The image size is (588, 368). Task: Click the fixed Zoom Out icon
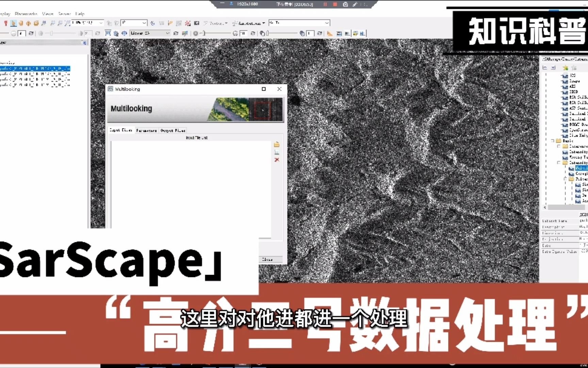click(x=60, y=23)
